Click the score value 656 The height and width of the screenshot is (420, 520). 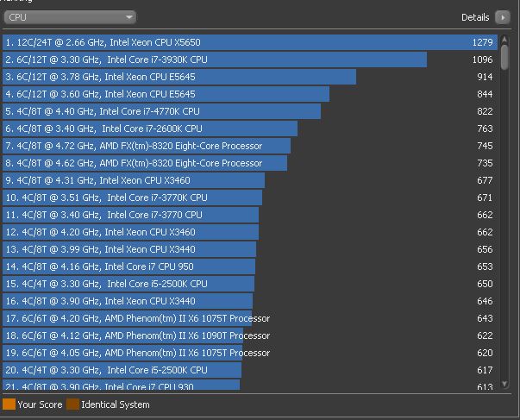point(485,249)
